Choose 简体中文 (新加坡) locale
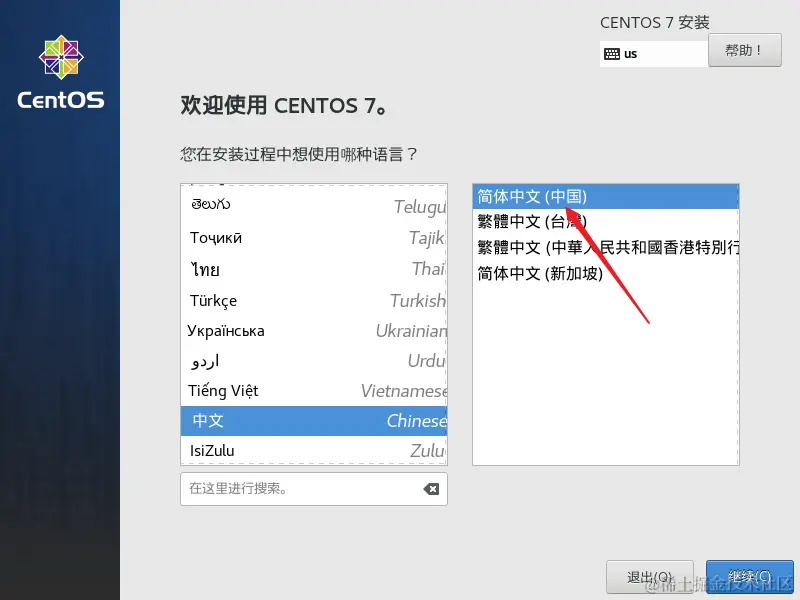Screen dimensions: 800x600 (x=606, y=273)
